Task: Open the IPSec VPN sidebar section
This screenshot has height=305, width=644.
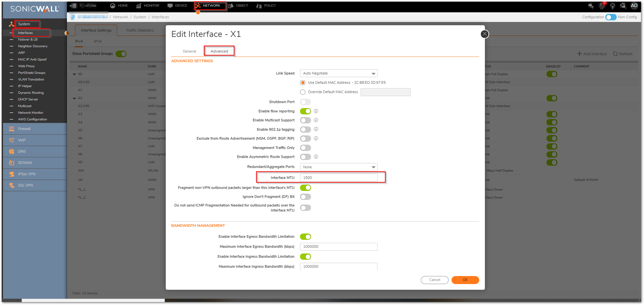Action: coord(27,174)
